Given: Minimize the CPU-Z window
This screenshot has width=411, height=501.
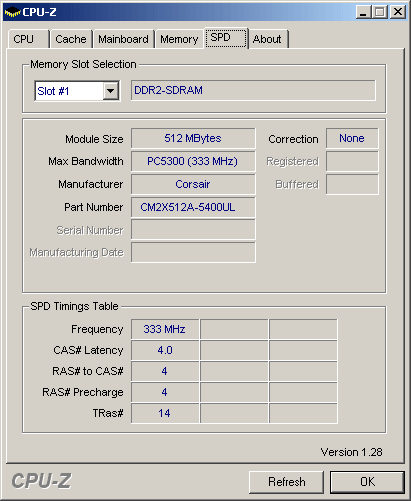Looking at the screenshot, I should [363, 12].
